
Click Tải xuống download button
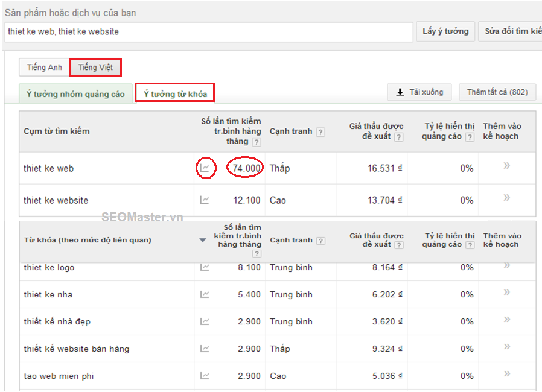tap(419, 92)
